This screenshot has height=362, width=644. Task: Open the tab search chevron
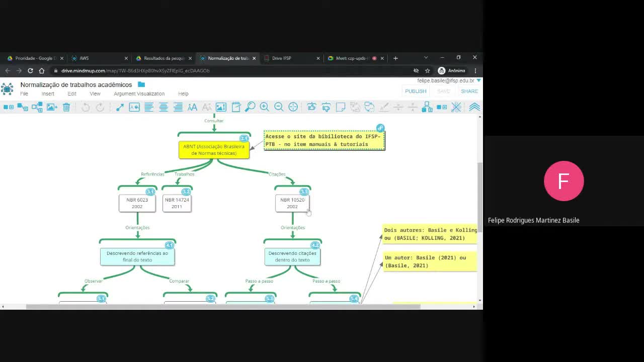tap(426, 58)
